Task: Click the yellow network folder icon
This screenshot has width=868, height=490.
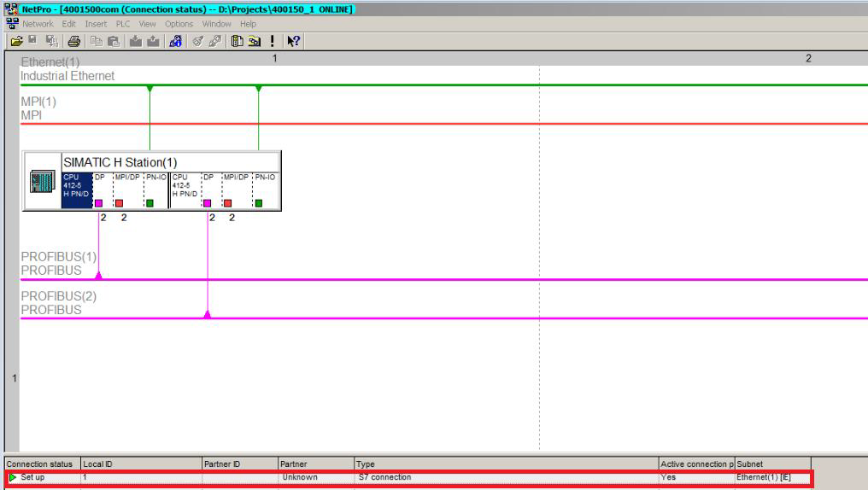Action: click(255, 41)
